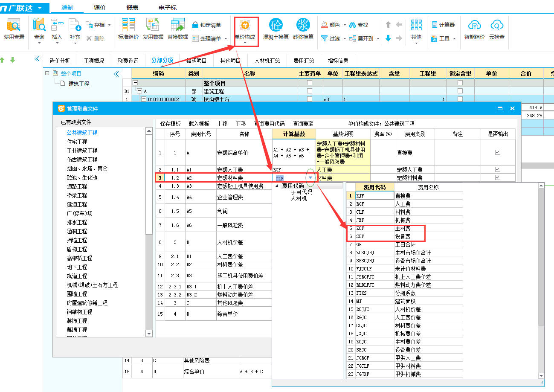Open 云检查 cloud check tool

497,29
